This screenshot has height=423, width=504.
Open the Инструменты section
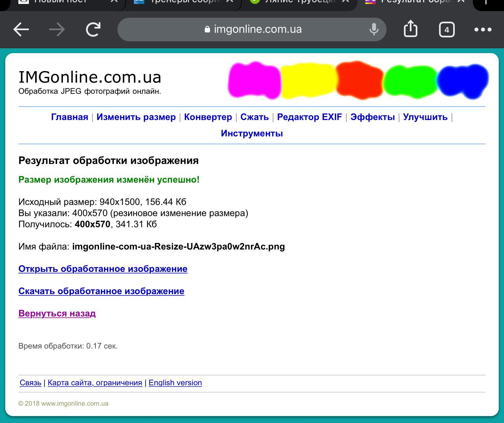(x=252, y=133)
